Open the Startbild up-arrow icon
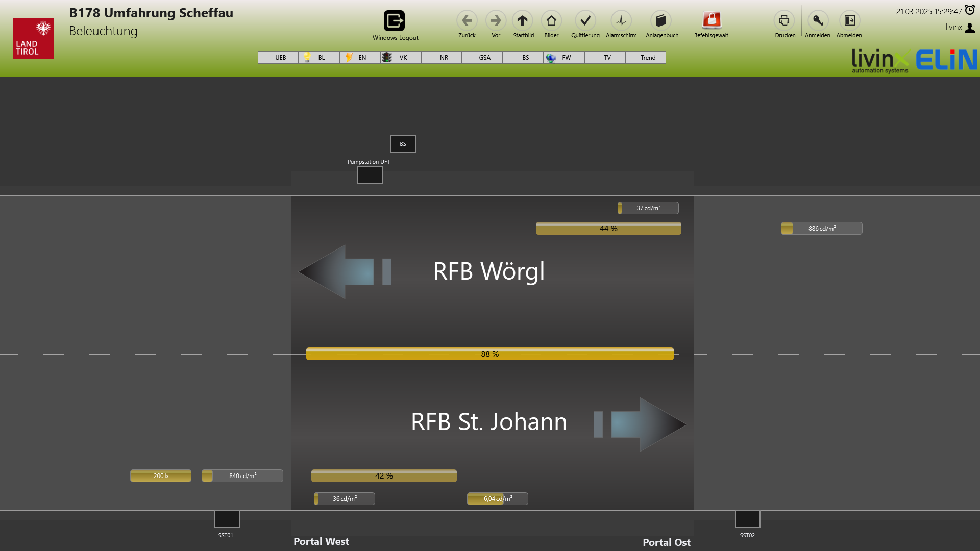 coord(523,21)
